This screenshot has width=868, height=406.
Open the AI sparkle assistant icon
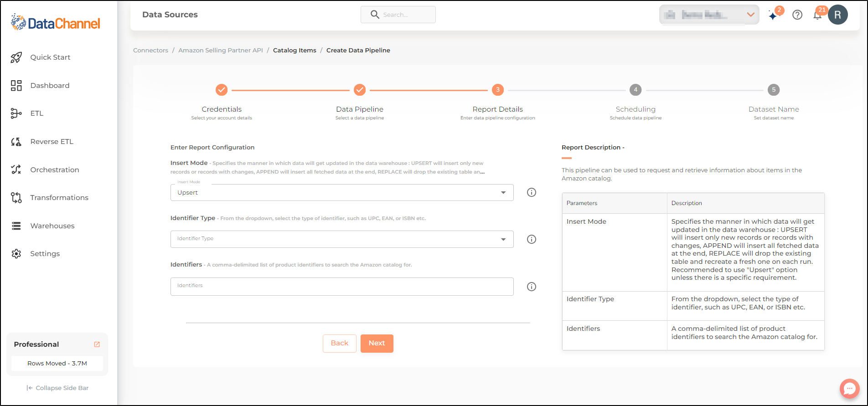[x=773, y=15]
